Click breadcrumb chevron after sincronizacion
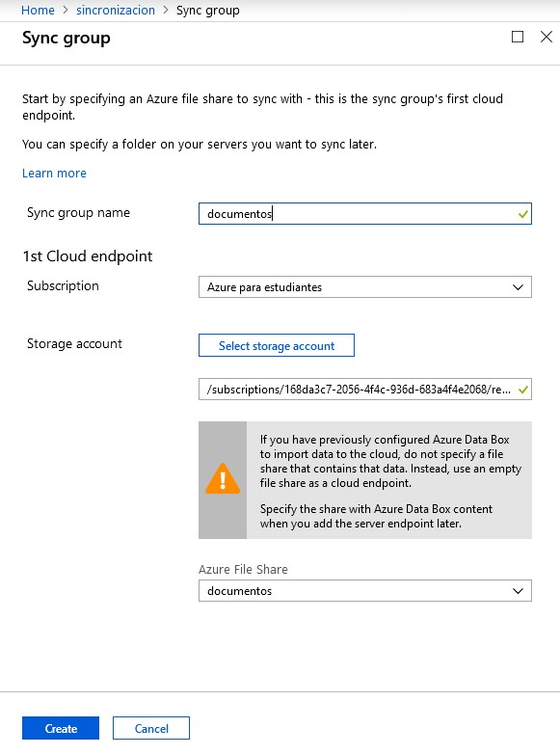 (166, 10)
